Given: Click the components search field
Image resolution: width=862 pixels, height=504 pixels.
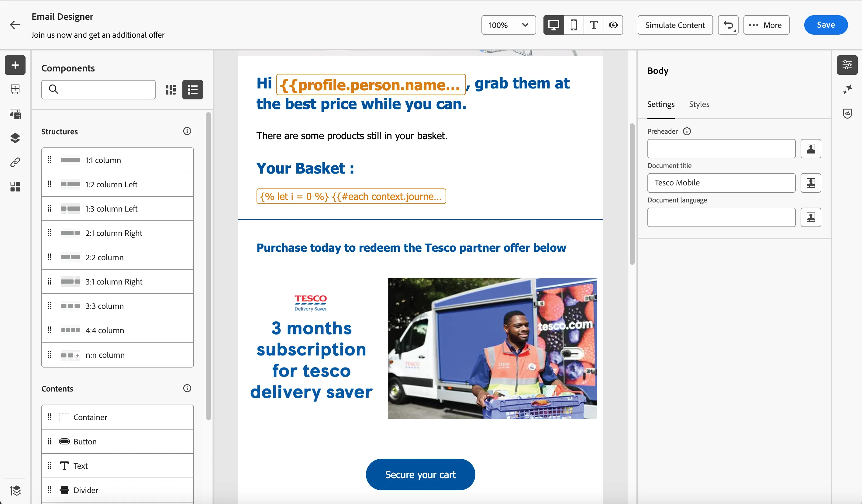Looking at the screenshot, I should [x=98, y=90].
